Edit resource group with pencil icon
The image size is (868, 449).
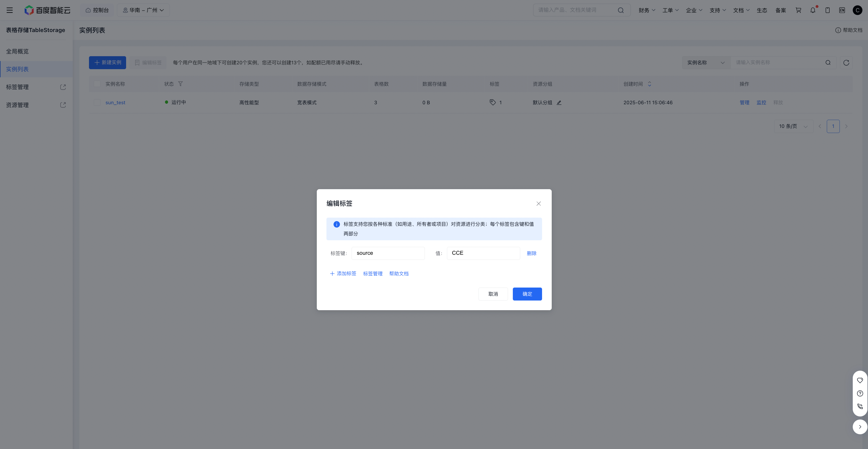tap(559, 103)
